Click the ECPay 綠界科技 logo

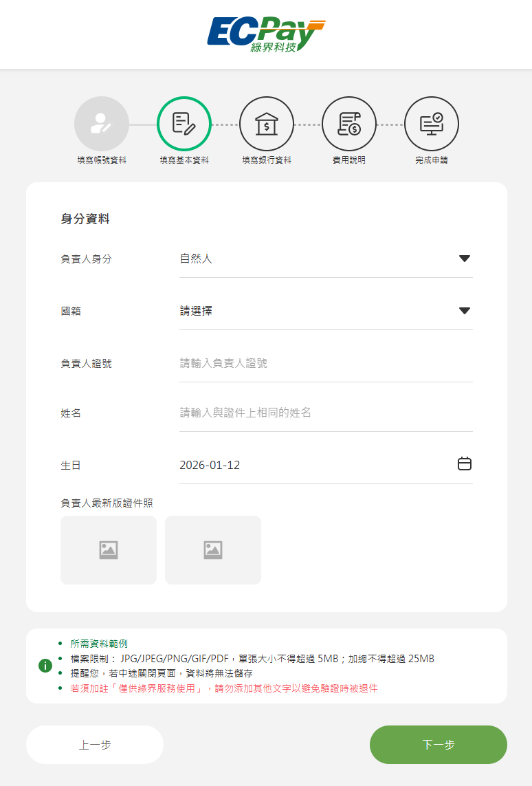point(265,35)
